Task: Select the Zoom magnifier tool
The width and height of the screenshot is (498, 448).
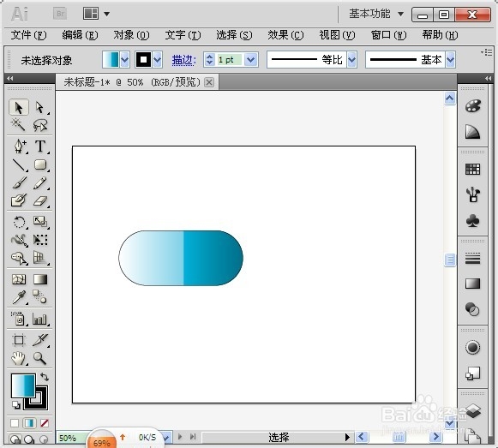Action: [39, 358]
